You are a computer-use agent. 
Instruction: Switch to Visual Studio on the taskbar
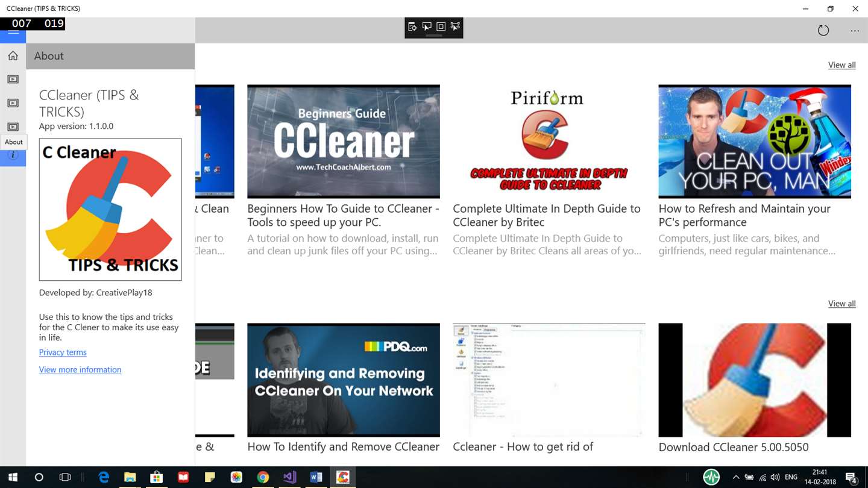[289, 477]
